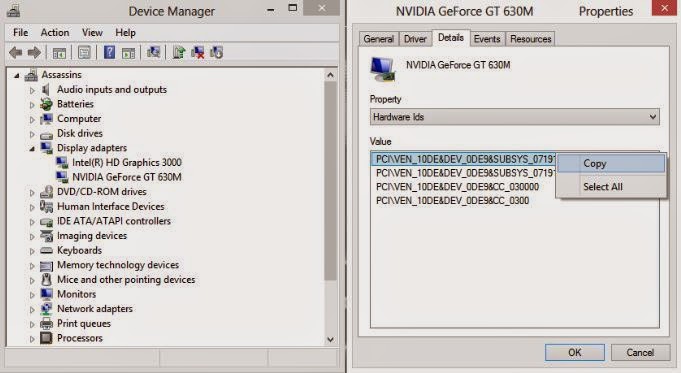Click the Back arrow toolbar icon
Viewport: 681px width, 373px height.
[x=16, y=53]
